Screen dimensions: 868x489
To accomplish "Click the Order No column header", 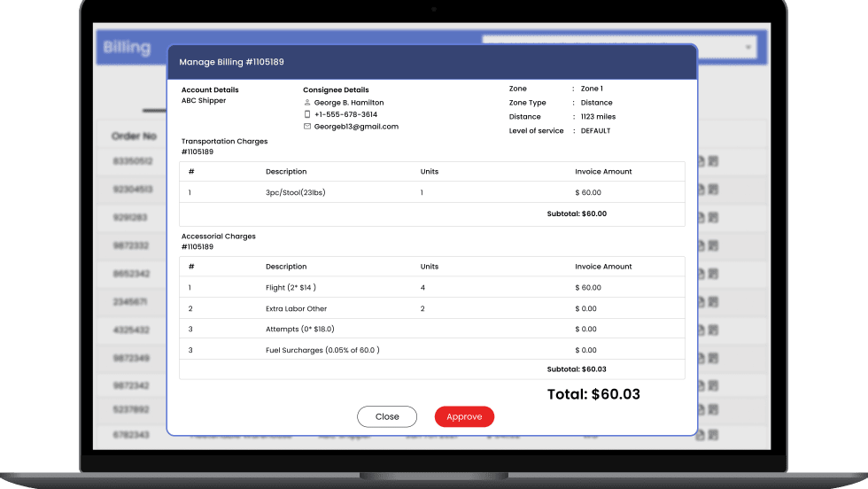I will point(134,136).
